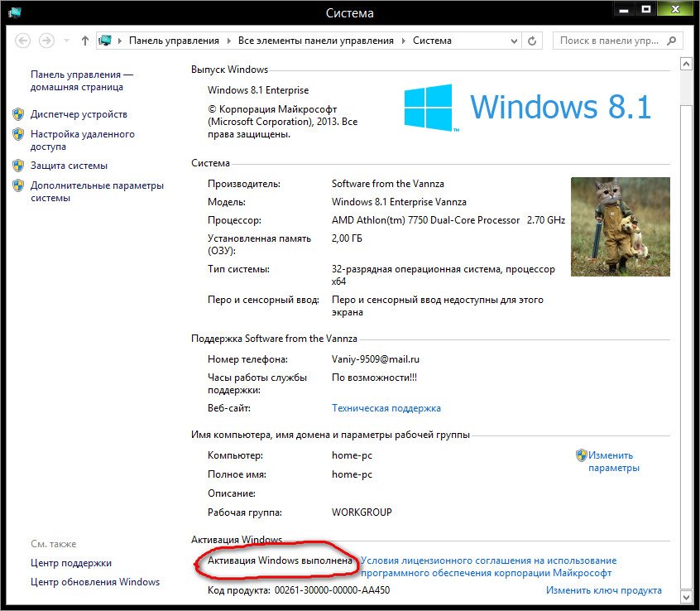The width and height of the screenshot is (700, 611).
Task: Open 'Диспетчер устройств' link
Action: [79, 114]
